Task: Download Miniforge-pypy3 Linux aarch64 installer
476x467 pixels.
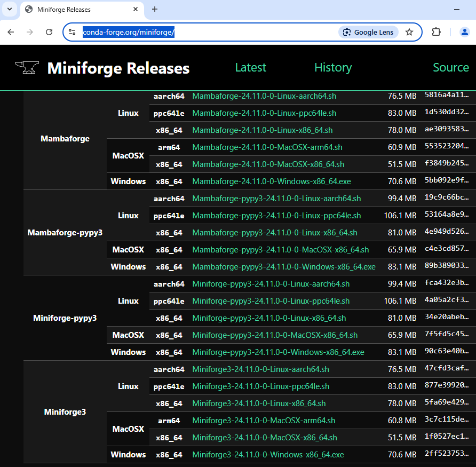Action: click(x=271, y=284)
